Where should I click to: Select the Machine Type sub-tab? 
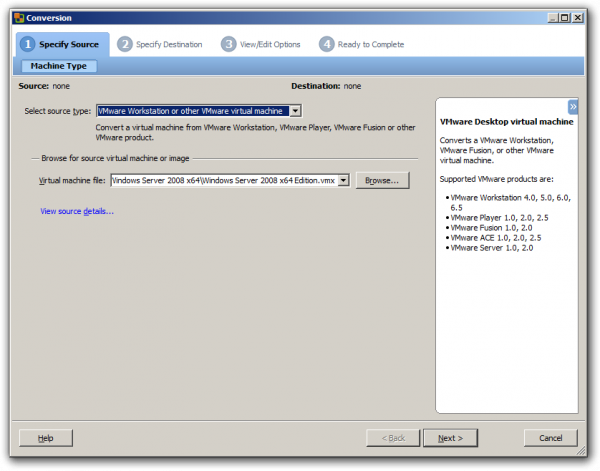[59, 66]
